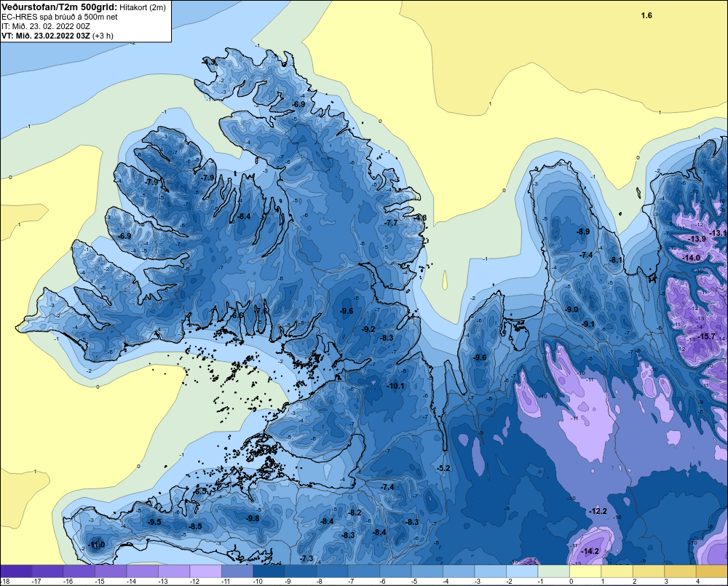
Task: Select the -9.8 temperature label
Action: 253,519
